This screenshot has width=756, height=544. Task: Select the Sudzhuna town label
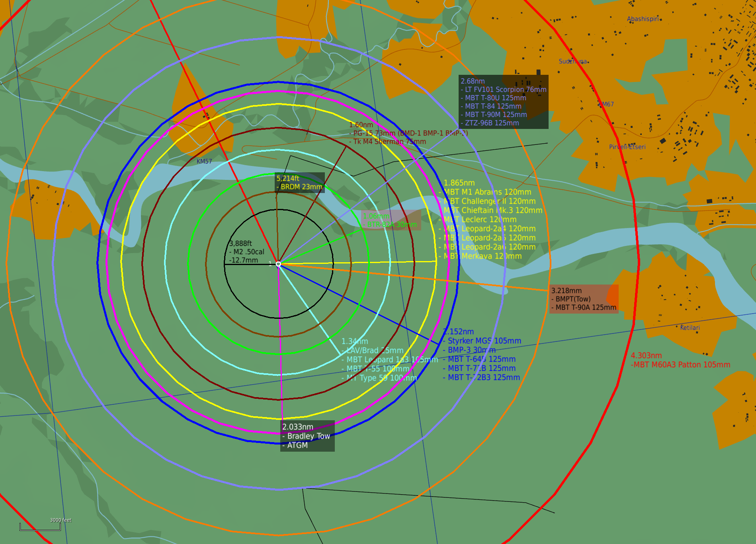coord(572,61)
